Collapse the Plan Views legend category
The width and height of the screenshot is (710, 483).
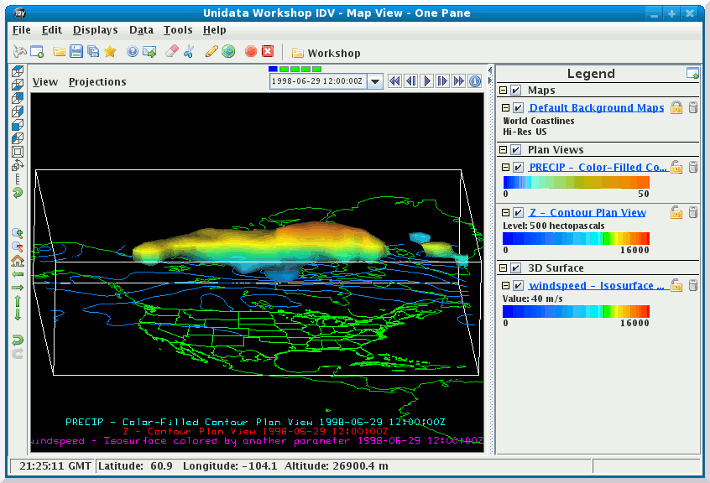click(x=503, y=149)
